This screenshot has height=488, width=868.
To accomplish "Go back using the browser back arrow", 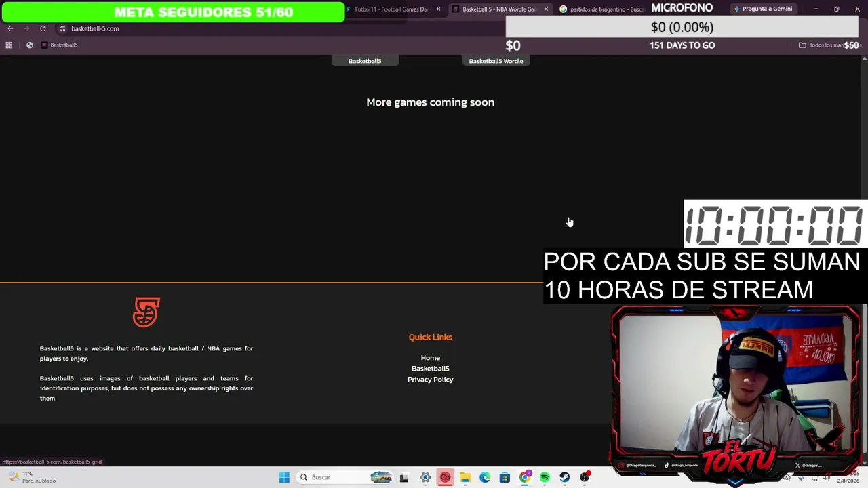I will coord(10,28).
